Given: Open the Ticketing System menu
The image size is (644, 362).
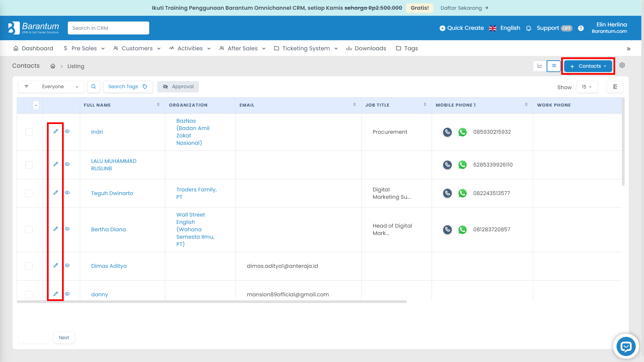Looking at the screenshot, I should tap(306, 48).
